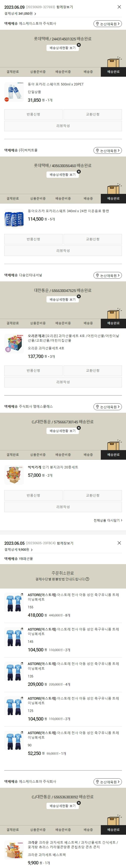The image size is (126, 868).
Task: Open payment details for 9,900원
Action: tap(18, 550)
